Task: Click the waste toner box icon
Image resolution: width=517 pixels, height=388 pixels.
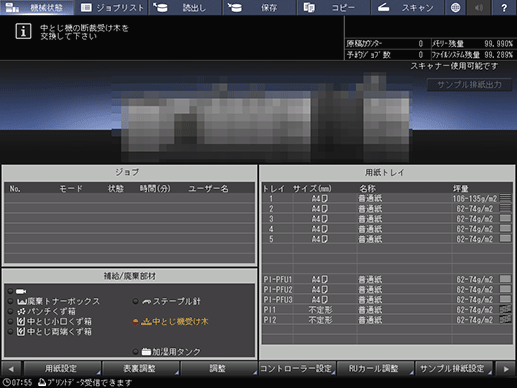Action: (x=22, y=302)
